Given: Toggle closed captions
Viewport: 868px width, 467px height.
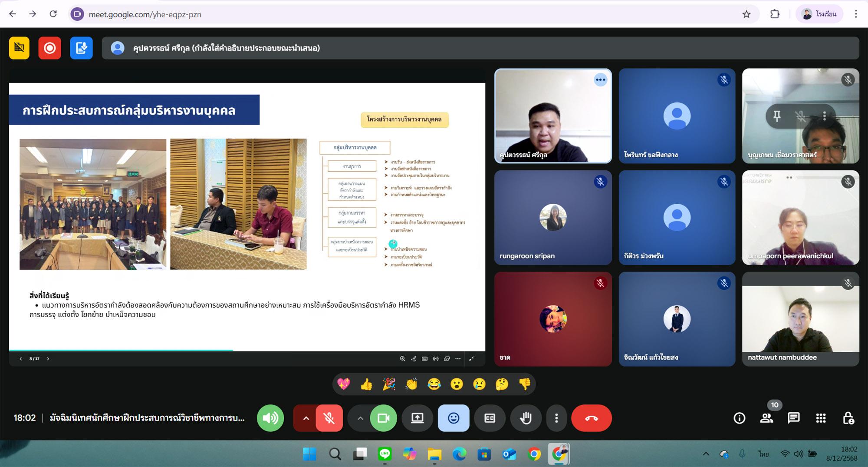Looking at the screenshot, I should point(490,418).
